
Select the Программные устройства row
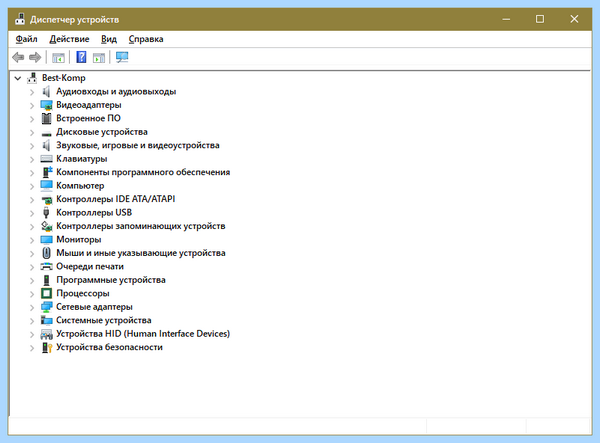111,280
